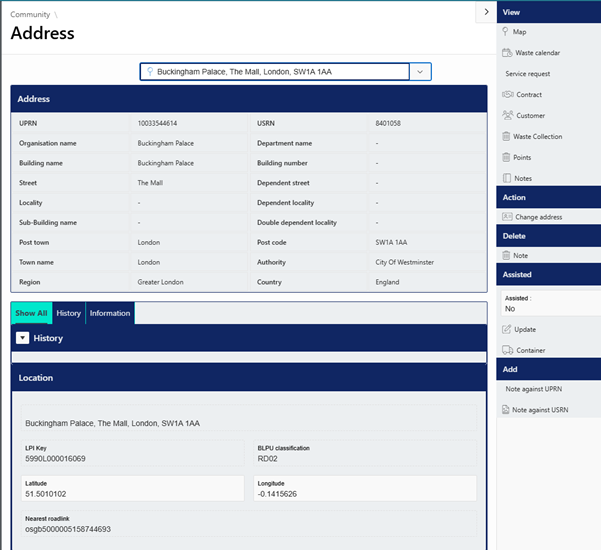
Task: Click the LPI Key value 5990L000016069
Action: (55, 458)
